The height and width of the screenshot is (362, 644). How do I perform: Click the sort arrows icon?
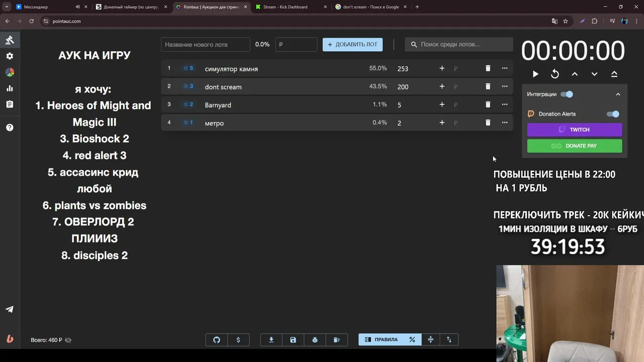coord(449,340)
